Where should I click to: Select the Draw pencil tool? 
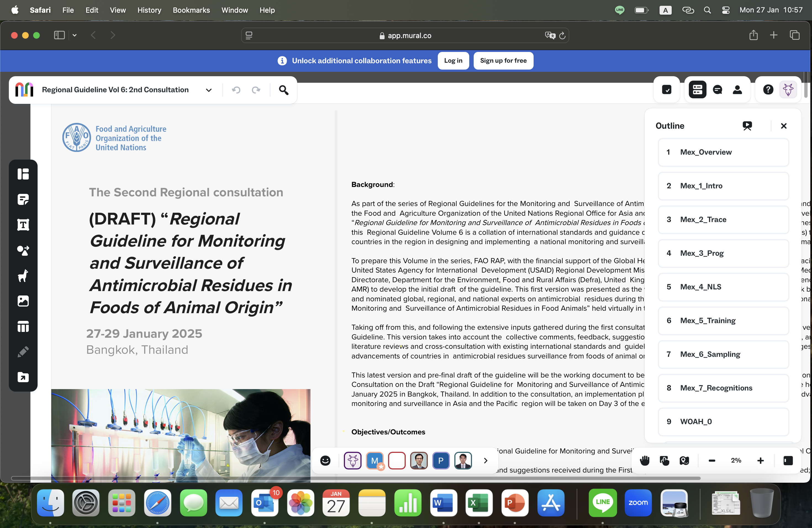click(23, 352)
